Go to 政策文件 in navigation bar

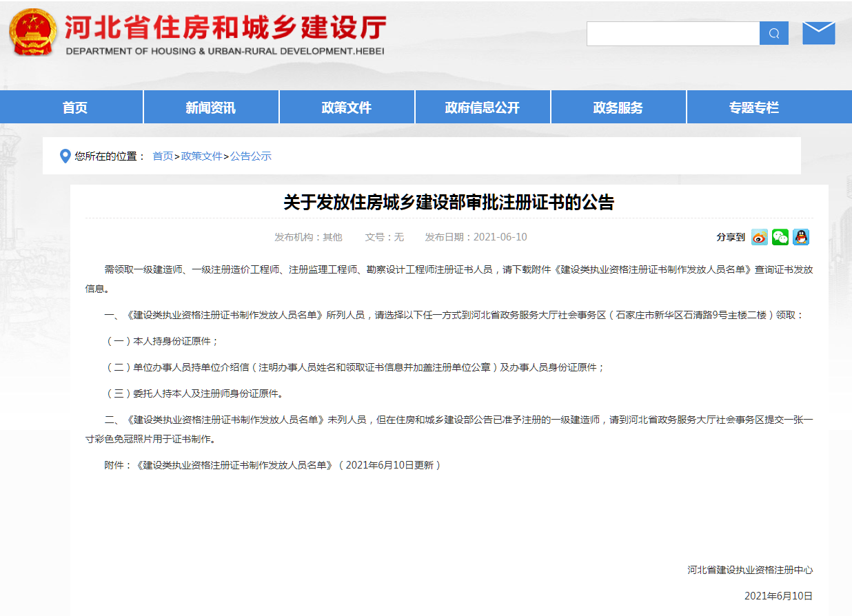347,107
